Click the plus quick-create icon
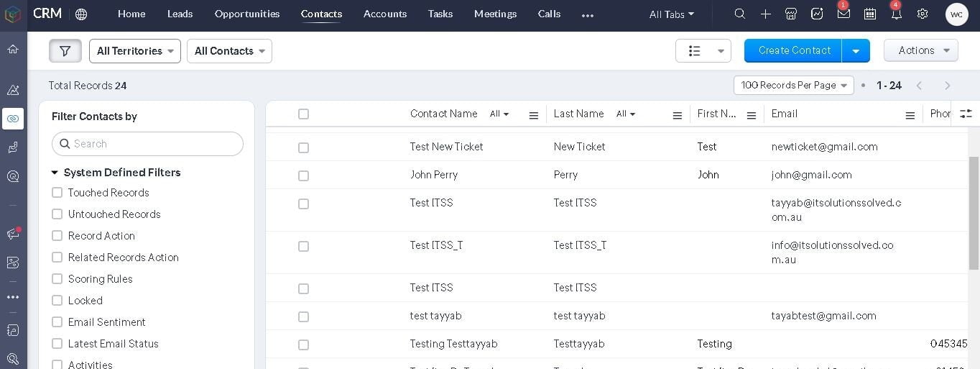This screenshot has width=980, height=369. click(x=766, y=14)
